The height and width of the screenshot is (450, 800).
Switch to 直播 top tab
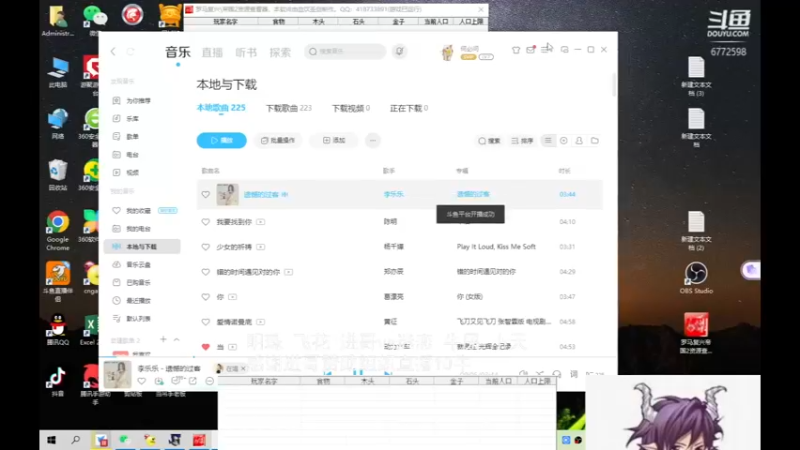click(212, 52)
